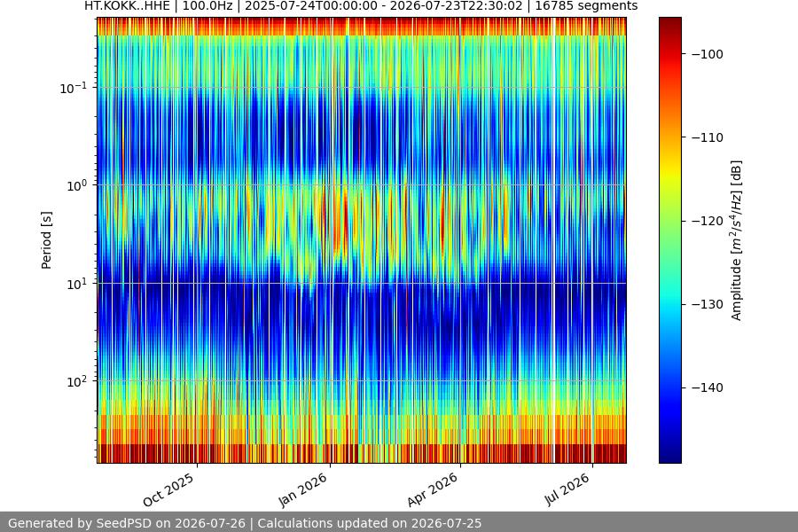Select the 'Apr 2026' date axis label

tap(433, 489)
